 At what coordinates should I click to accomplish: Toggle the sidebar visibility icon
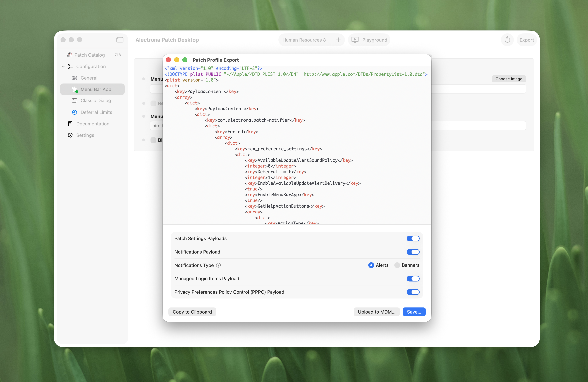[120, 40]
